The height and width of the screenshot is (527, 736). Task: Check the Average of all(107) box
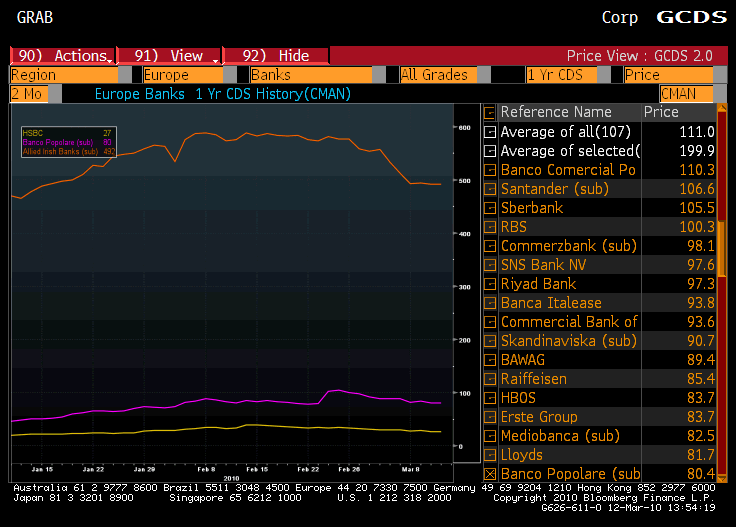pos(490,132)
